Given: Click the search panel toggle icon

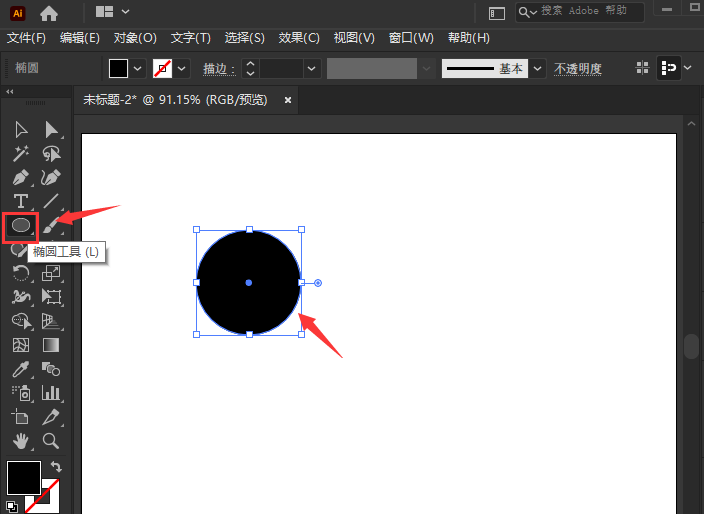Looking at the screenshot, I should 497,13.
